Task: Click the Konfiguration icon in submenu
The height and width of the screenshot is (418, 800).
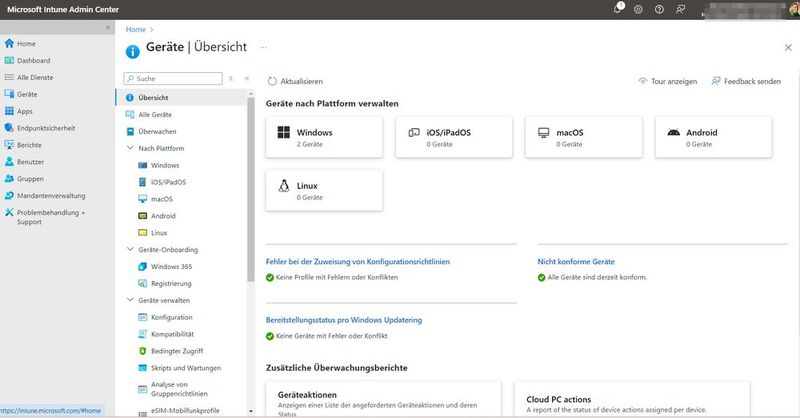Action: click(142, 317)
